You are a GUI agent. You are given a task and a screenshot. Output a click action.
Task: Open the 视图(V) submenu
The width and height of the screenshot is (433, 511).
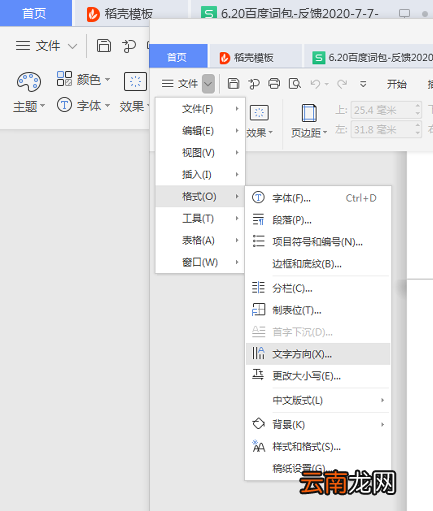200,153
